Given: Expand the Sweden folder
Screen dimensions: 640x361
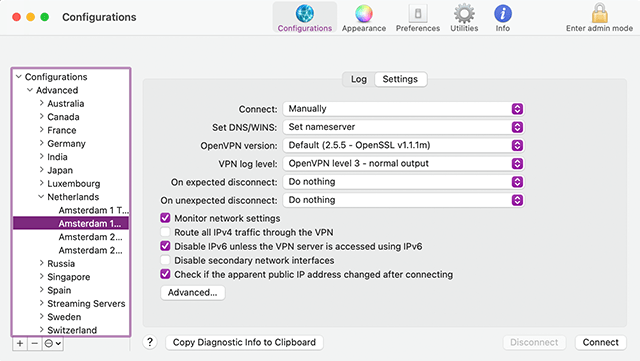Looking at the screenshot, I should point(41,316).
